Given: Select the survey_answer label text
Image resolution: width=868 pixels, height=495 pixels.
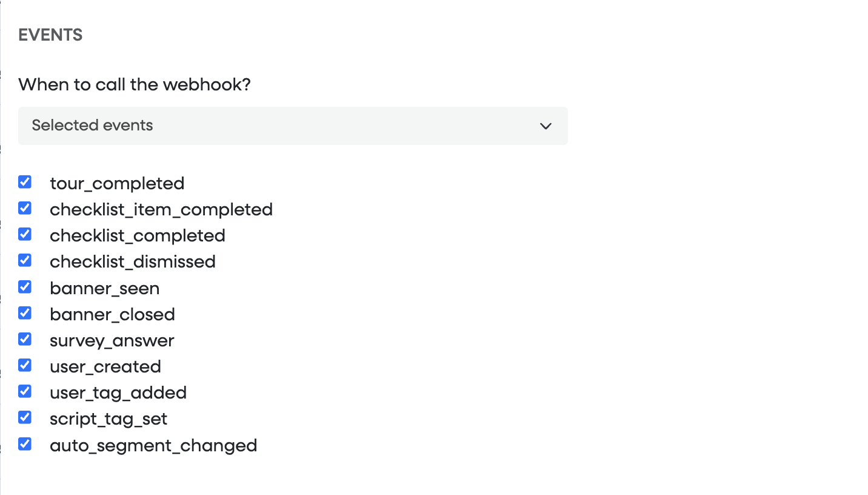Looking at the screenshot, I should (x=112, y=341).
